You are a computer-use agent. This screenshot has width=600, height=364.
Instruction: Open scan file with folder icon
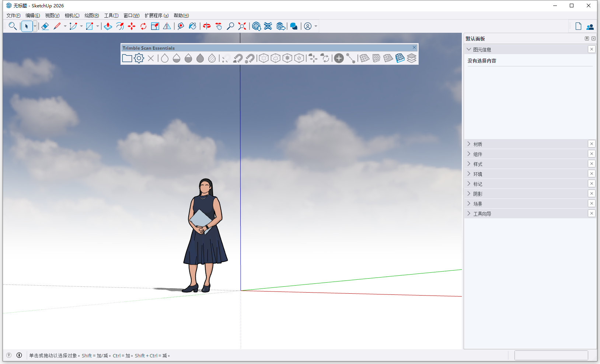127,58
